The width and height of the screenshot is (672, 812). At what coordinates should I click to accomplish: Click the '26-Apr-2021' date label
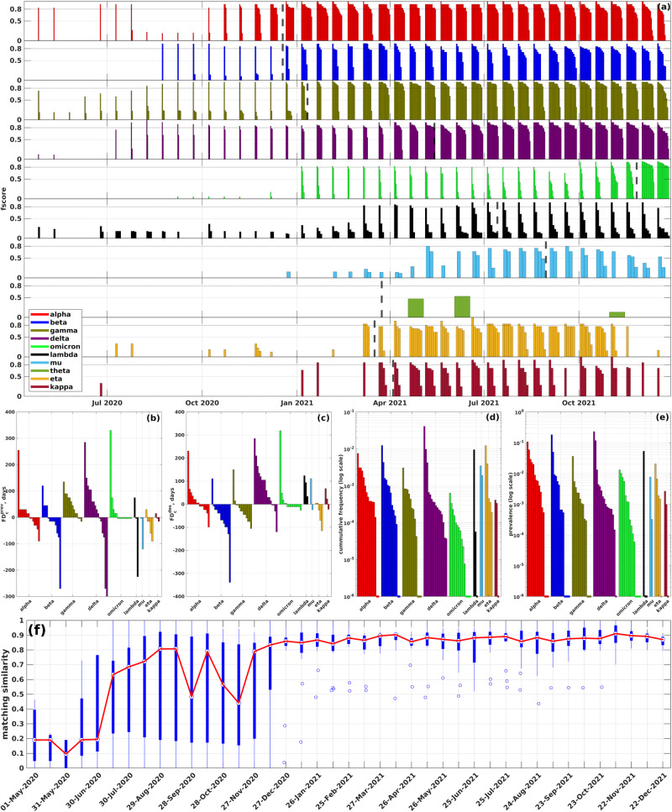[398, 791]
